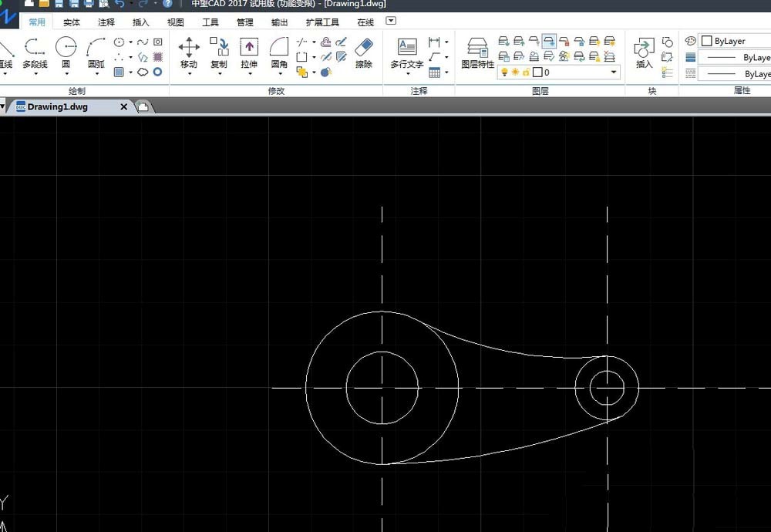Toggle layer 0 visibility lightbulb
771x532 pixels.
coord(505,72)
